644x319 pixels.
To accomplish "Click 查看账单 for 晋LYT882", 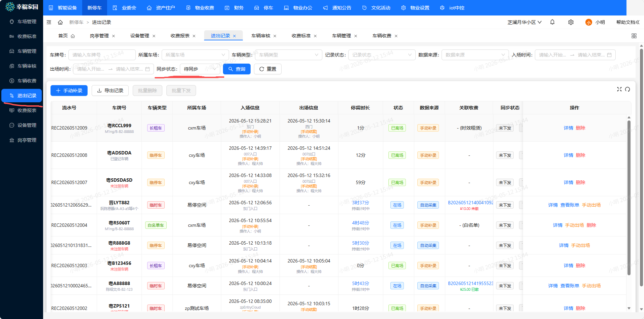I will click(x=570, y=205).
